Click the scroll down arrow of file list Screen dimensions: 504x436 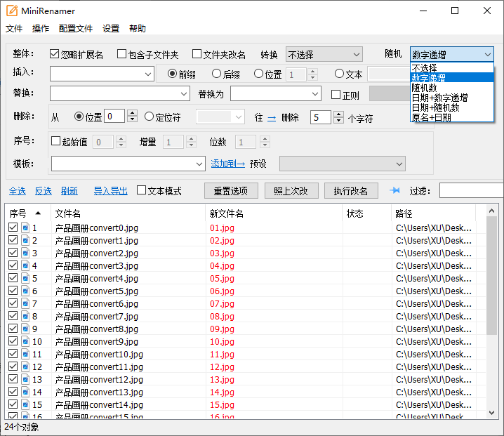point(491,412)
